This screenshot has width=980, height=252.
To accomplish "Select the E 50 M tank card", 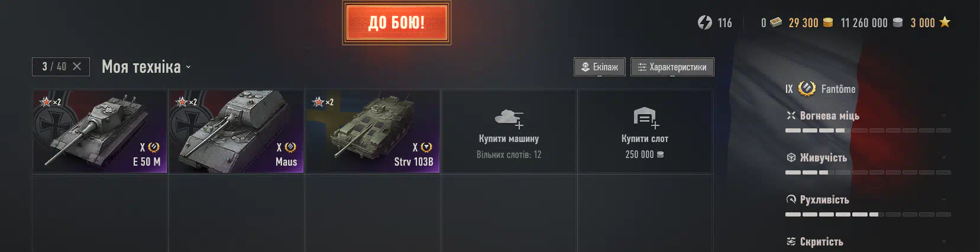I will [100, 131].
